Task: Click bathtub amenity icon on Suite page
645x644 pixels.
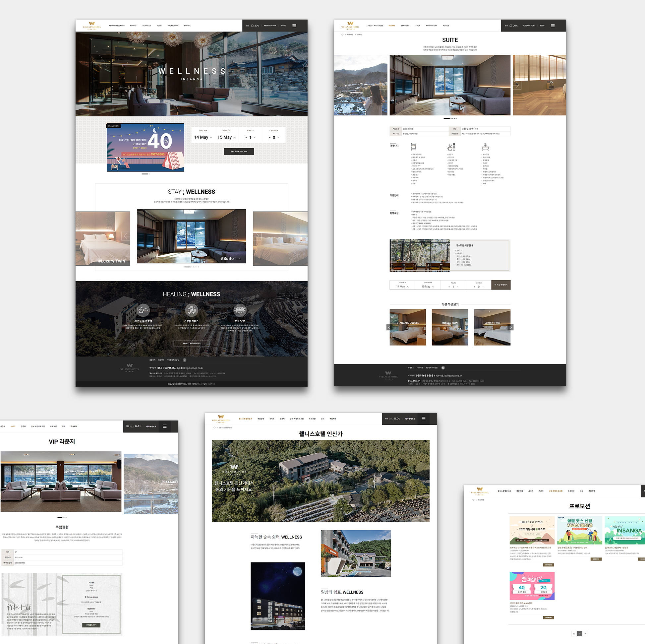Action: [x=486, y=147]
